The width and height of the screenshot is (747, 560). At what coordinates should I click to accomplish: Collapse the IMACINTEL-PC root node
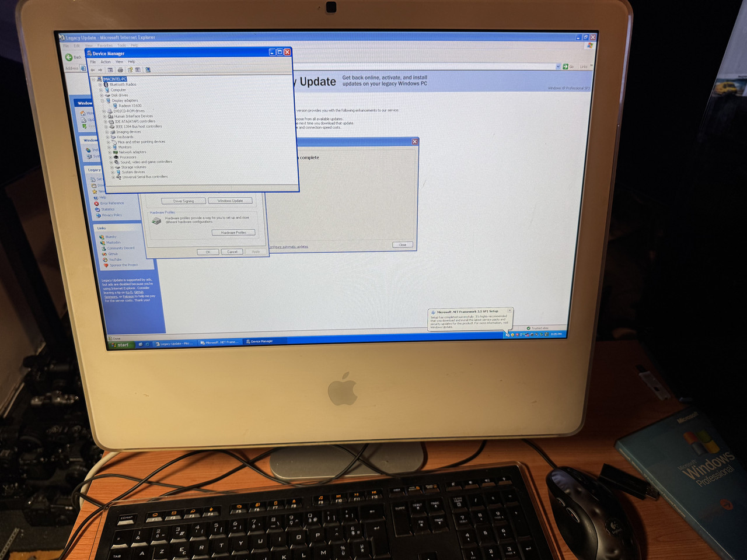(93, 79)
